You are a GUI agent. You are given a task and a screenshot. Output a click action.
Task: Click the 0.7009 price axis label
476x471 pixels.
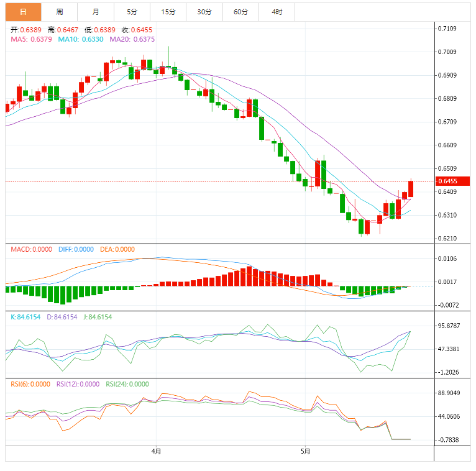pyautogui.click(x=447, y=52)
